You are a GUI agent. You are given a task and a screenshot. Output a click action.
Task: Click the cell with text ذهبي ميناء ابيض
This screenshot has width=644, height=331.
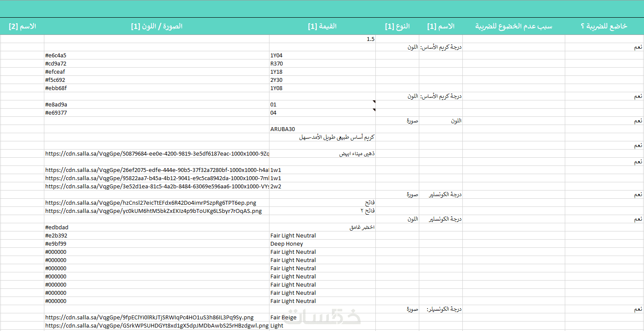pyautogui.click(x=322, y=153)
